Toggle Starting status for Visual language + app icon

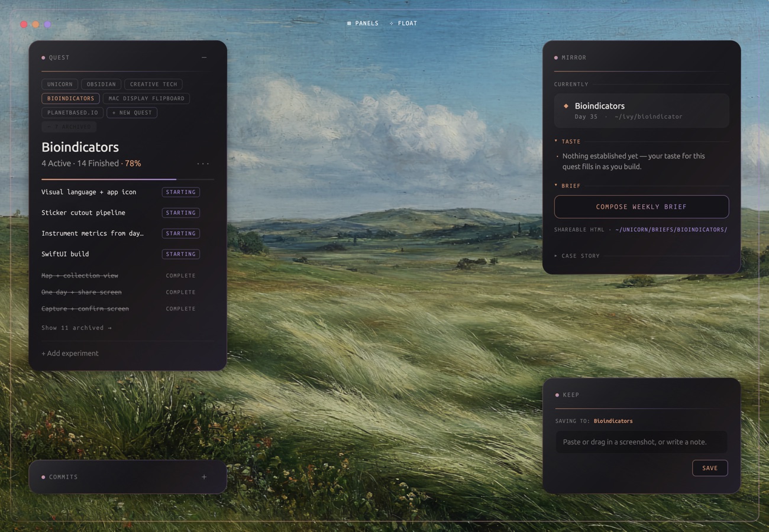181,192
